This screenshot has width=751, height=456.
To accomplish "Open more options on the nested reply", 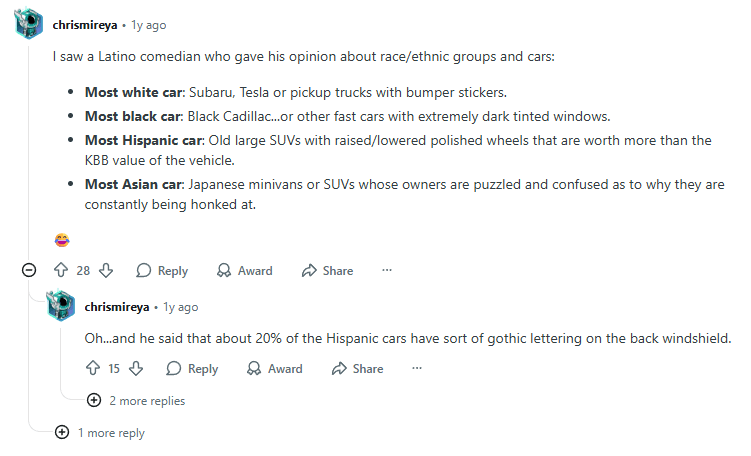I will point(417,369).
